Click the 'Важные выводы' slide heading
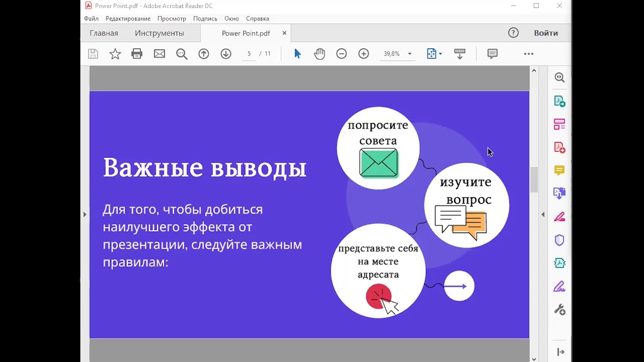This screenshot has width=644, height=362. tap(204, 168)
